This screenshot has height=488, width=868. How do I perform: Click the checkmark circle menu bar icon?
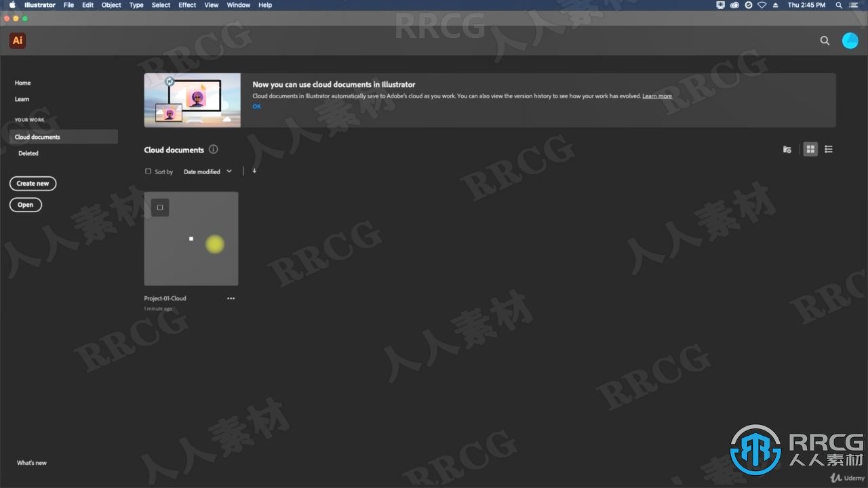coord(749,5)
